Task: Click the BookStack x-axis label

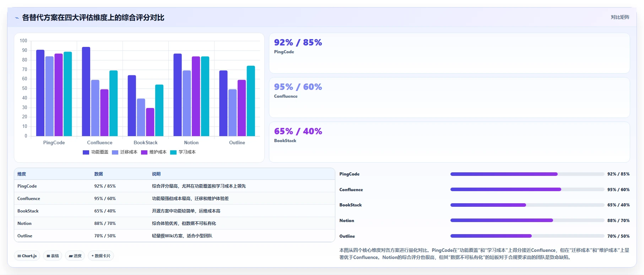Action: tap(146, 142)
